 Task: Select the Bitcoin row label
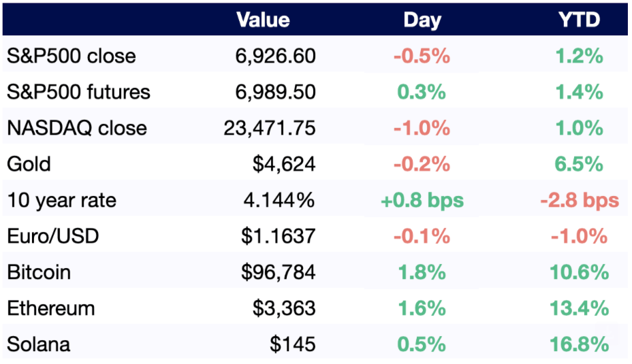[x=39, y=272]
